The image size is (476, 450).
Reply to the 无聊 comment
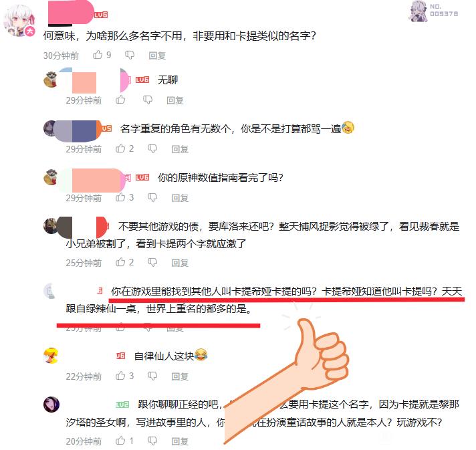(x=175, y=100)
